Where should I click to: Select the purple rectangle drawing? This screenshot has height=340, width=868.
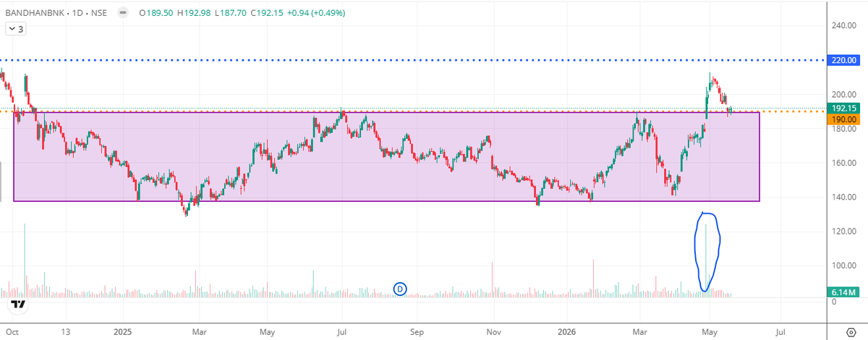click(x=387, y=156)
